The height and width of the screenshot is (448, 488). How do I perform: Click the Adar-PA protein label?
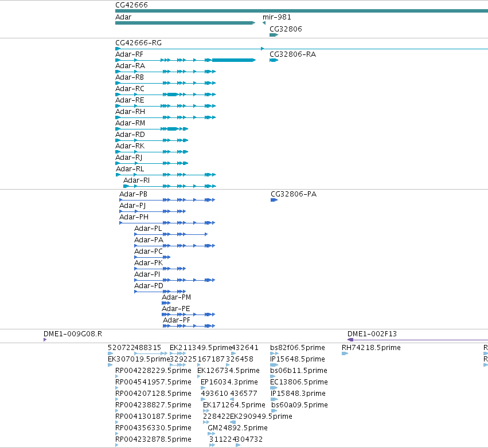point(149,240)
